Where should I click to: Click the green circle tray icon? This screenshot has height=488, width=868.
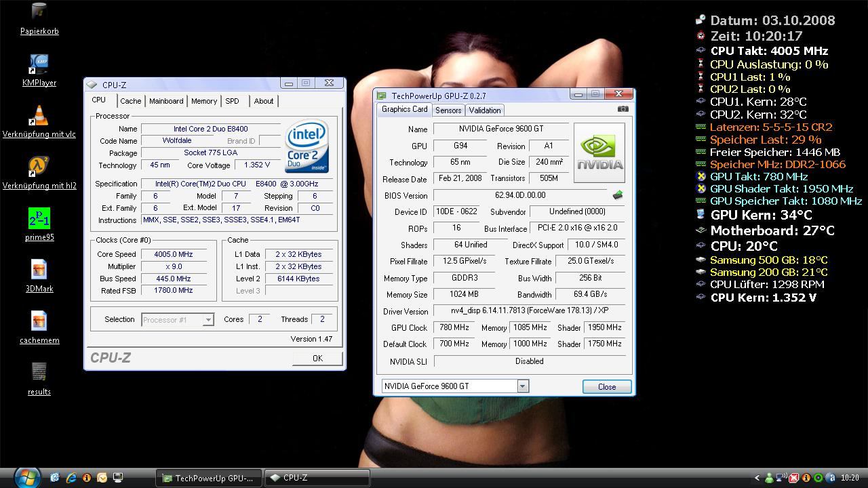pyautogui.click(x=818, y=478)
